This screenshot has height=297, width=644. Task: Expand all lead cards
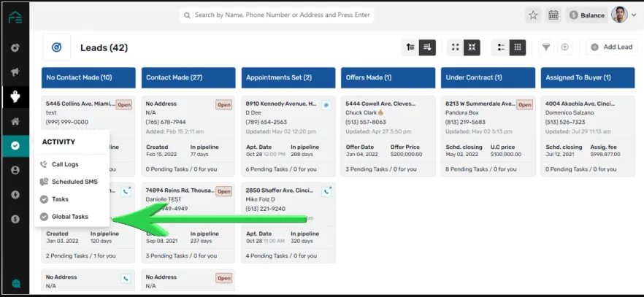click(x=456, y=47)
